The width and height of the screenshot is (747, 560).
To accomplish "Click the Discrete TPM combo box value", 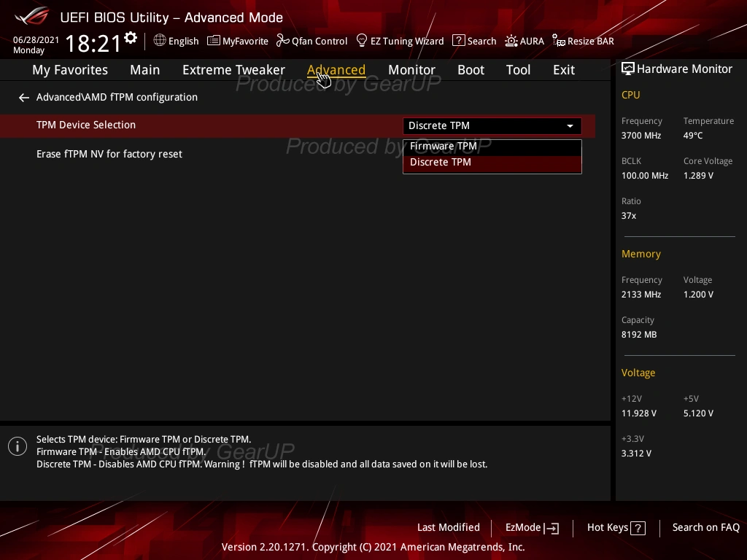I will (x=492, y=125).
